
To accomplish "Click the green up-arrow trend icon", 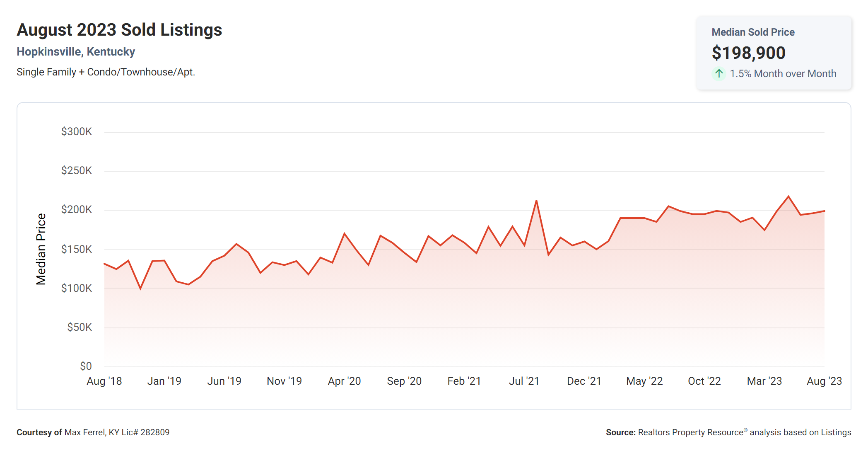I will click(719, 74).
